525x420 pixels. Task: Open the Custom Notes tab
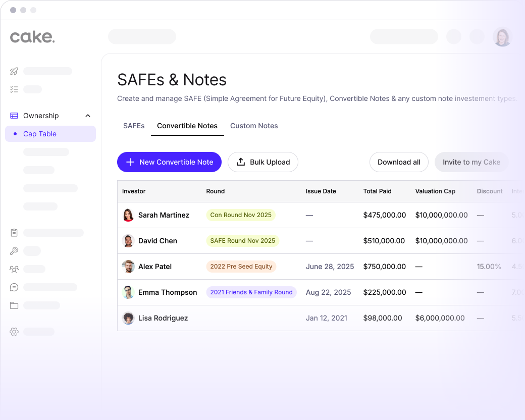[x=254, y=126]
